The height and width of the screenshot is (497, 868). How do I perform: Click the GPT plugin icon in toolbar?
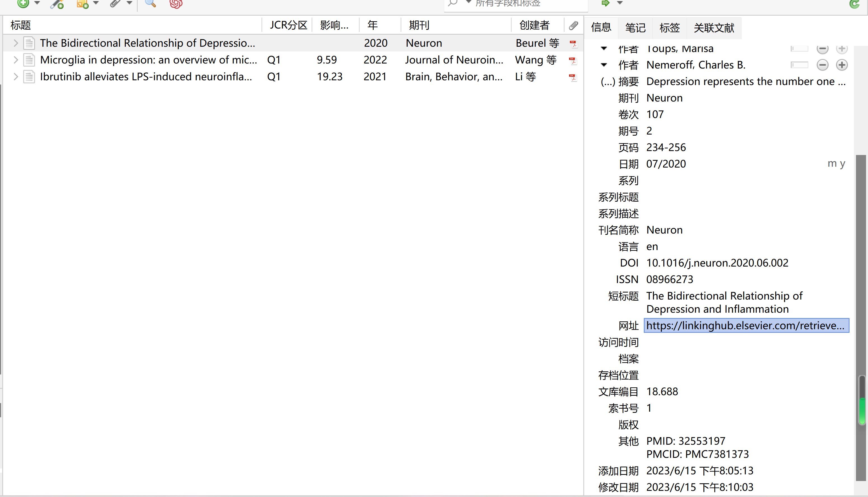coord(176,4)
